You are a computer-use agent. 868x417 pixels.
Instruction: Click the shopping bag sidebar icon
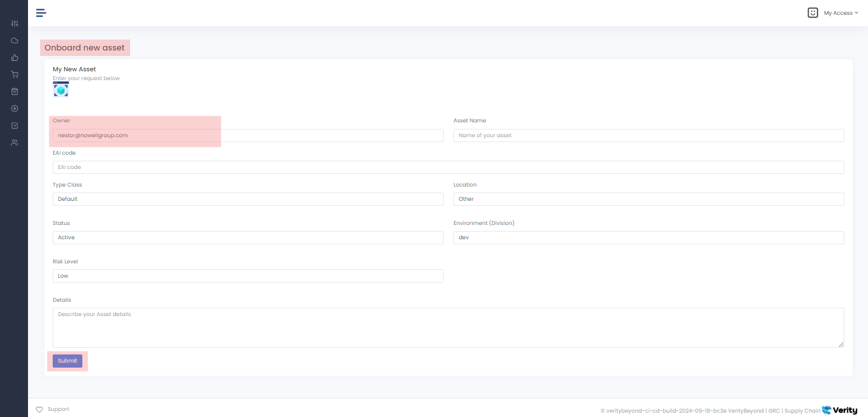(15, 92)
